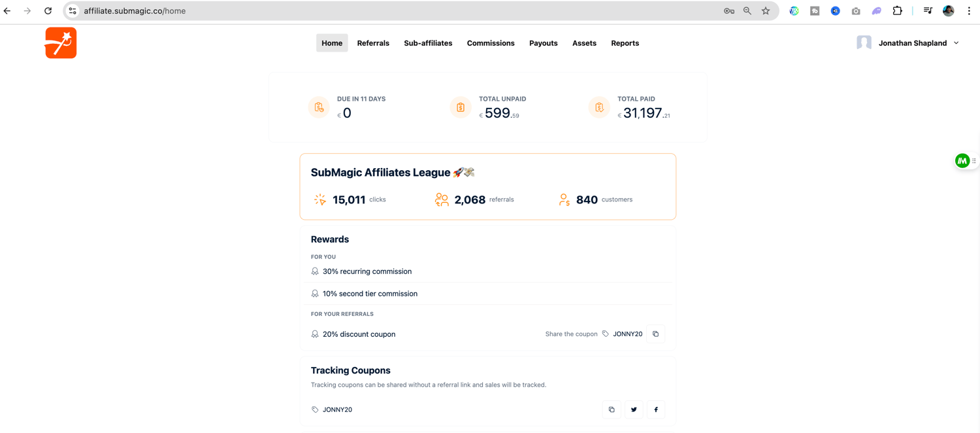This screenshot has height=433, width=980.
Task: Click the 2,068 referrals value
Action: tap(470, 199)
